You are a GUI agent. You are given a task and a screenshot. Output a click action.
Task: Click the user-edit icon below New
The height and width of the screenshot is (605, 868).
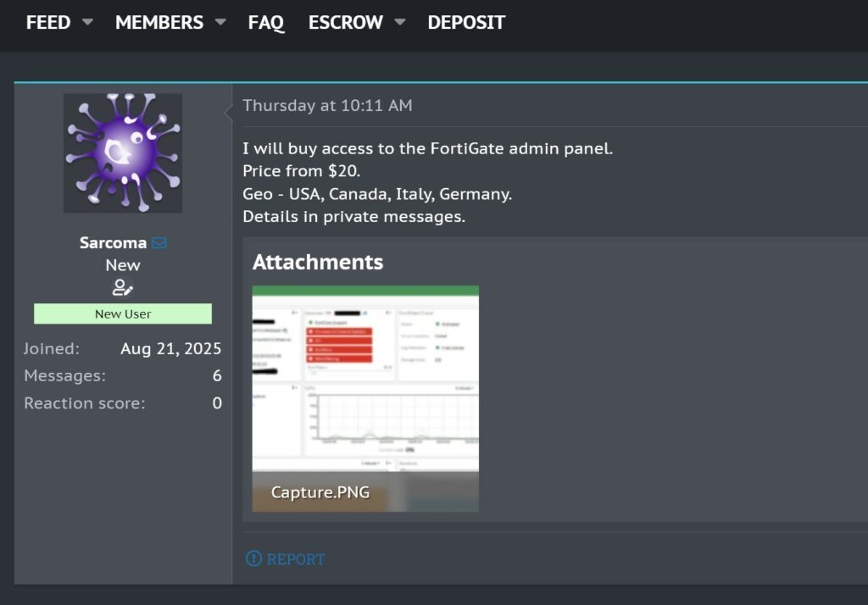pos(123,287)
